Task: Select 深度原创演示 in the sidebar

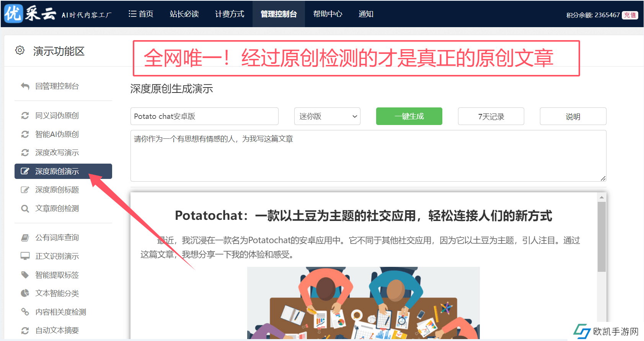Action: click(63, 171)
